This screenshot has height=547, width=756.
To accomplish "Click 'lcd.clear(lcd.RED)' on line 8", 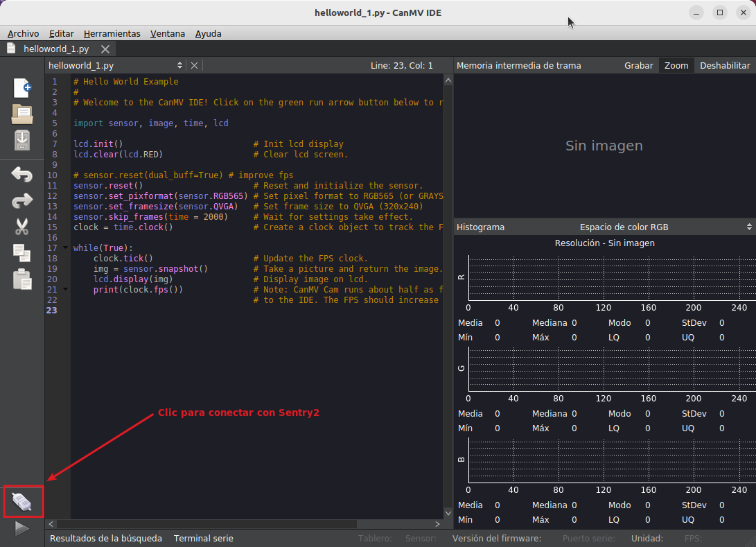I will tap(118, 155).
